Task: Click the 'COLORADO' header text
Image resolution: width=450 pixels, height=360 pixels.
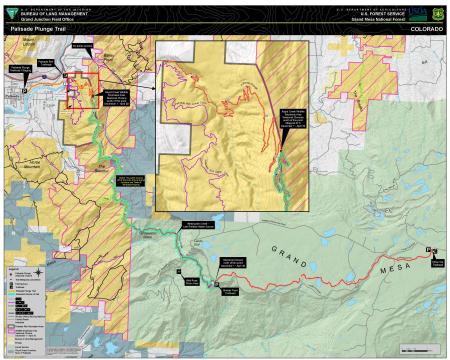Action: tap(427, 29)
